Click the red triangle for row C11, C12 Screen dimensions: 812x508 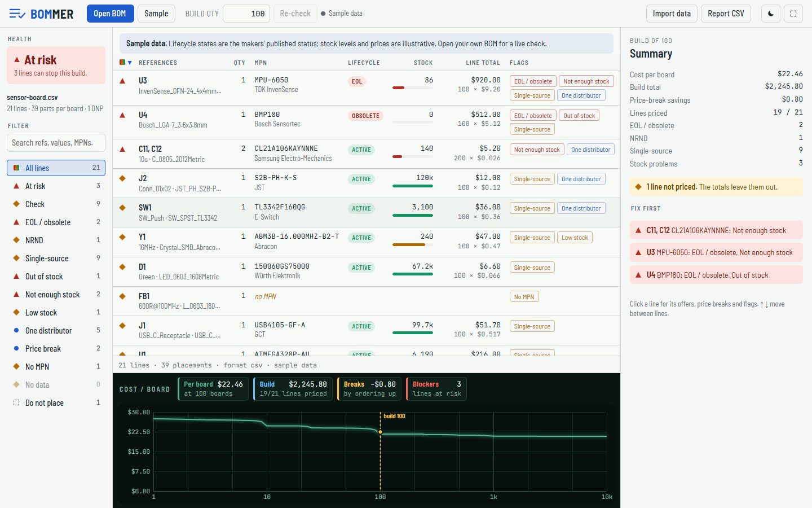coord(122,149)
